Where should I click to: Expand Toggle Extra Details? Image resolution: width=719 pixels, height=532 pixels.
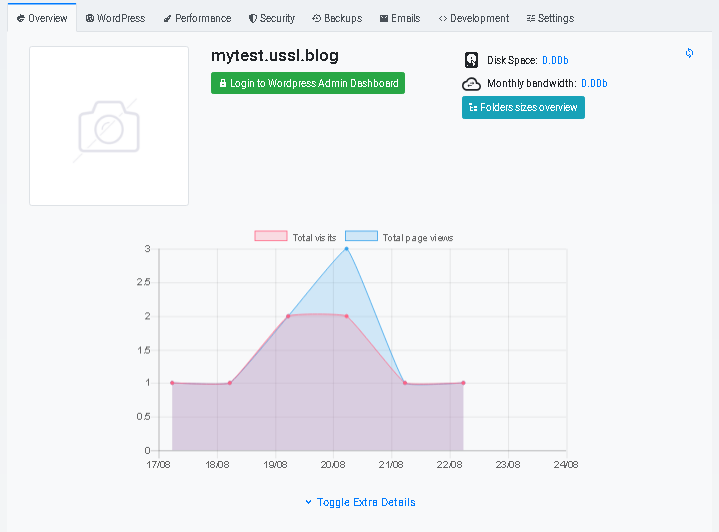pyautogui.click(x=360, y=502)
